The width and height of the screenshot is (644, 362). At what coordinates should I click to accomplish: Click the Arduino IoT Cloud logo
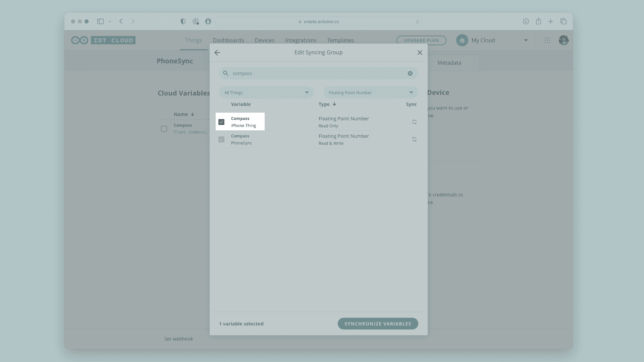(x=103, y=40)
